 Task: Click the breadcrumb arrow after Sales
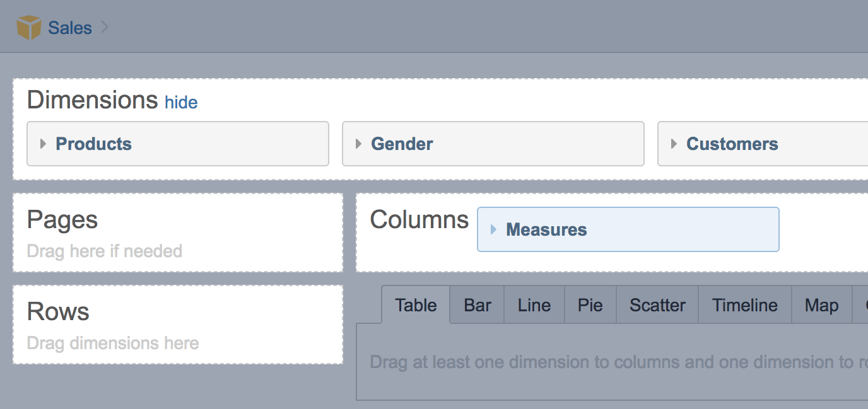point(105,27)
